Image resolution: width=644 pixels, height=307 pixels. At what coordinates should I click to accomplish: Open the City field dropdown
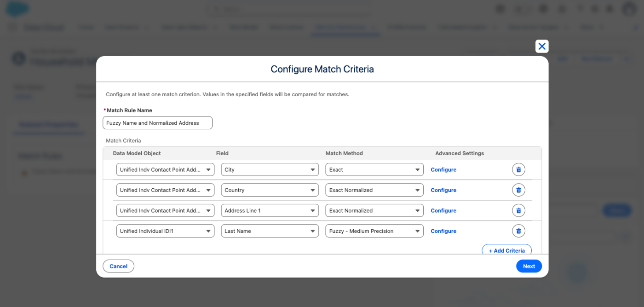270,169
